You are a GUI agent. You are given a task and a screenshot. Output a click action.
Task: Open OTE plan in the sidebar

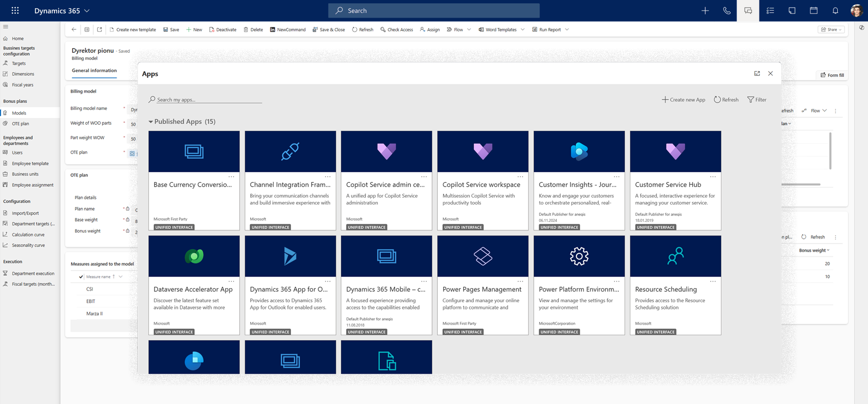[21, 124]
